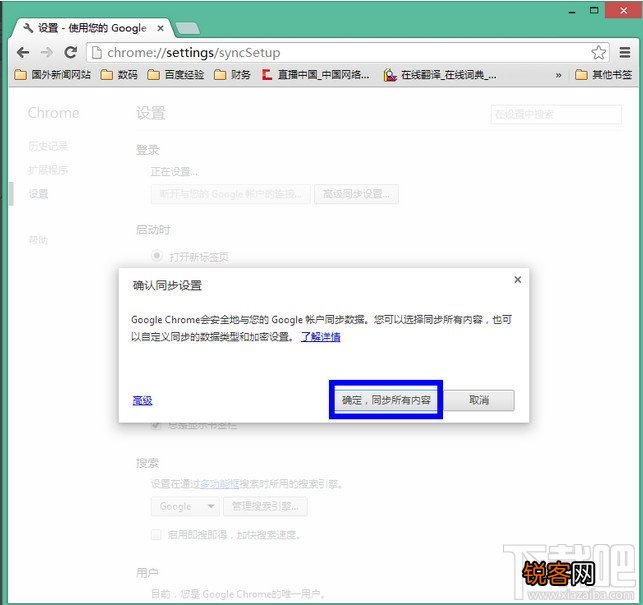This screenshot has height=605, width=643.
Task: Open the 多功能框 link
Action: click(x=219, y=484)
